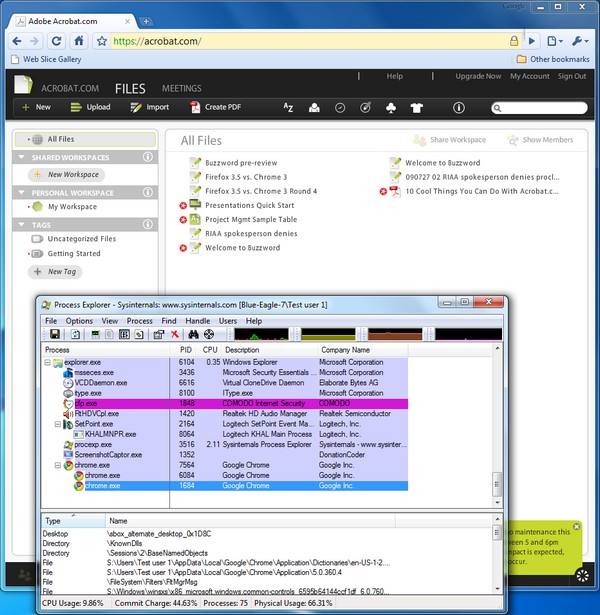Open the Options menu in Process Explorer
This screenshot has height=615, width=600.
[79, 321]
